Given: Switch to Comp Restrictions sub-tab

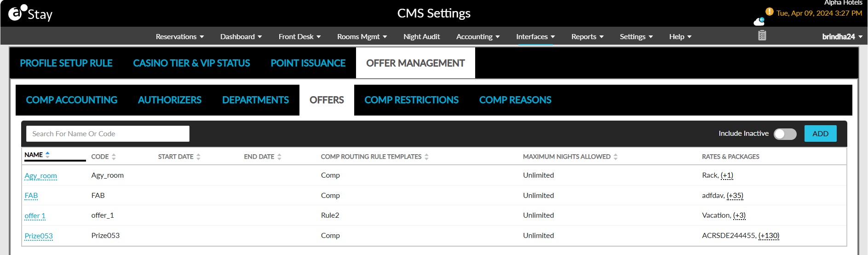Looking at the screenshot, I should click(x=412, y=100).
